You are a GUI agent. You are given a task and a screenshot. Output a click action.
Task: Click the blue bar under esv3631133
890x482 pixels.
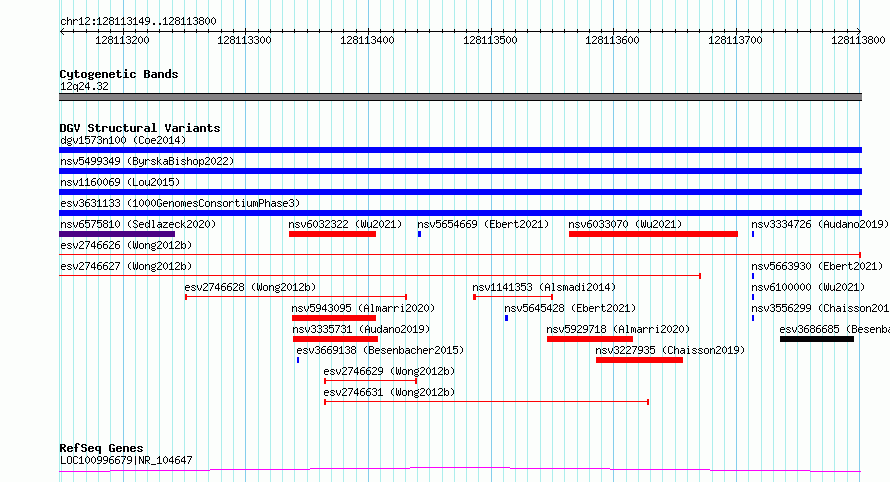pyautogui.click(x=460, y=213)
